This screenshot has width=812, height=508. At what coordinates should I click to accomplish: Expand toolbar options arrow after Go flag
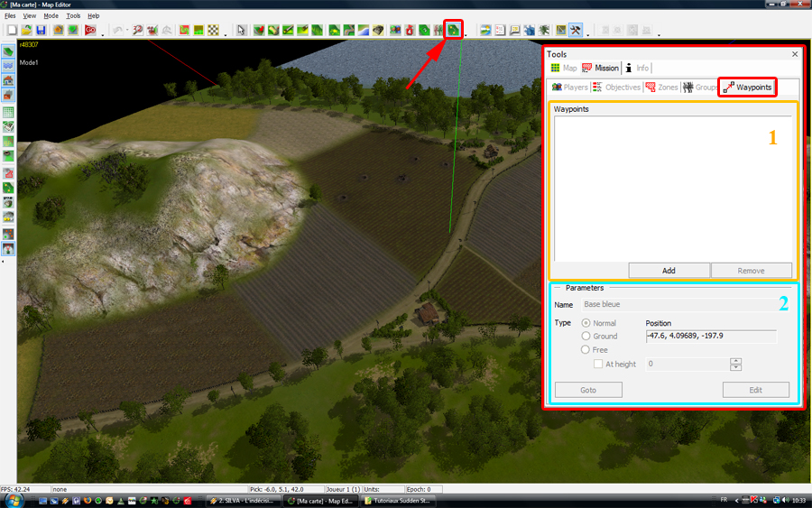pyautogui.click(x=103, y=34)
